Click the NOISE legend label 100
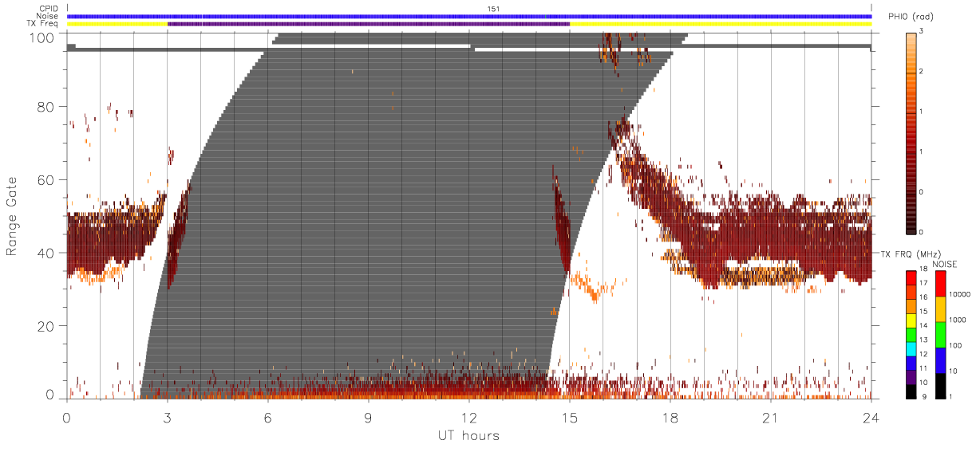 pyautogui.click(x=955, y=345)
